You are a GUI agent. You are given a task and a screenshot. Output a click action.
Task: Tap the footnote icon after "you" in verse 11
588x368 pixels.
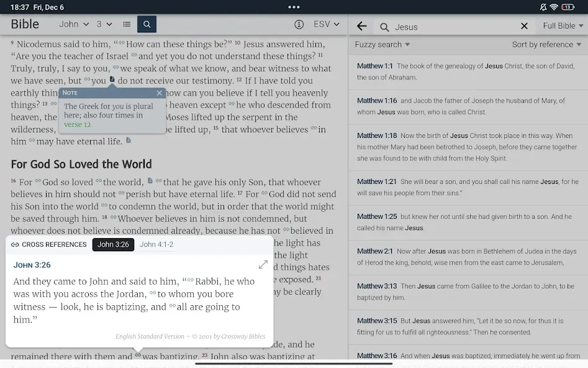pos(112,79)
